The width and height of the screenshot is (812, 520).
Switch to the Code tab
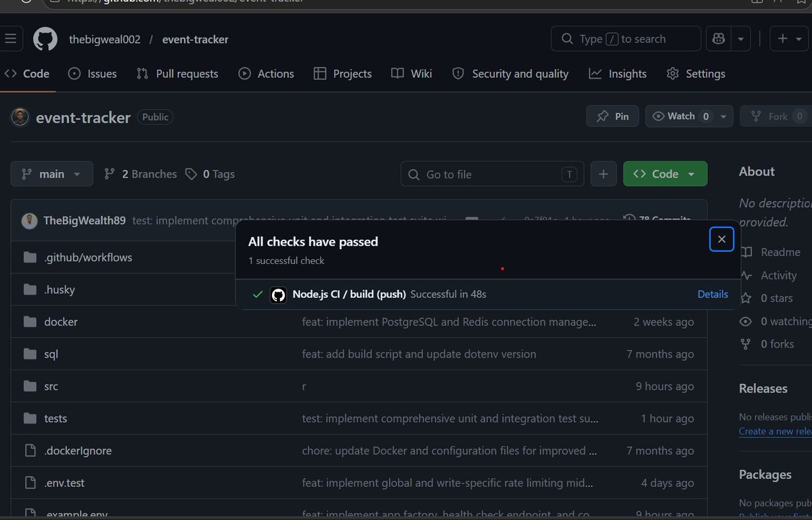coord(27,74)
